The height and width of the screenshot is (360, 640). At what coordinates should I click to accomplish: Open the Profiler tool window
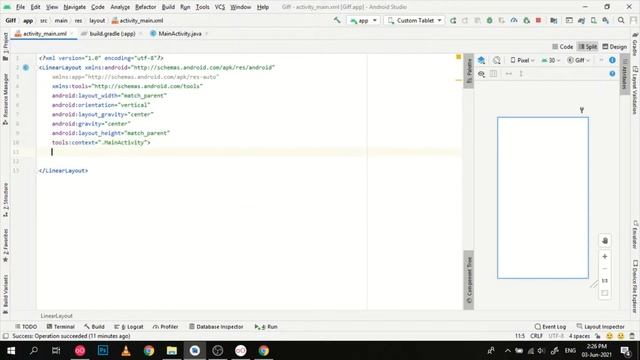[x=165, y=327]
